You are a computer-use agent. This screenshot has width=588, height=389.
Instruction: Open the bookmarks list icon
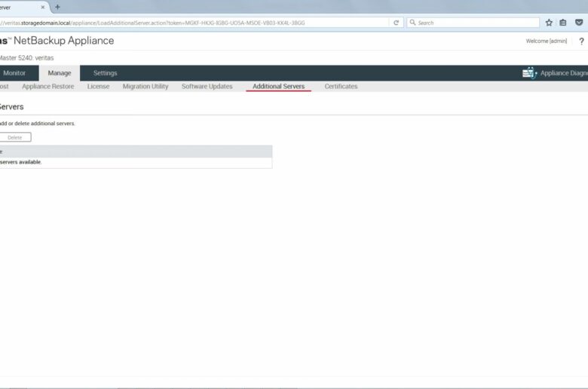(x=563, y=23)
